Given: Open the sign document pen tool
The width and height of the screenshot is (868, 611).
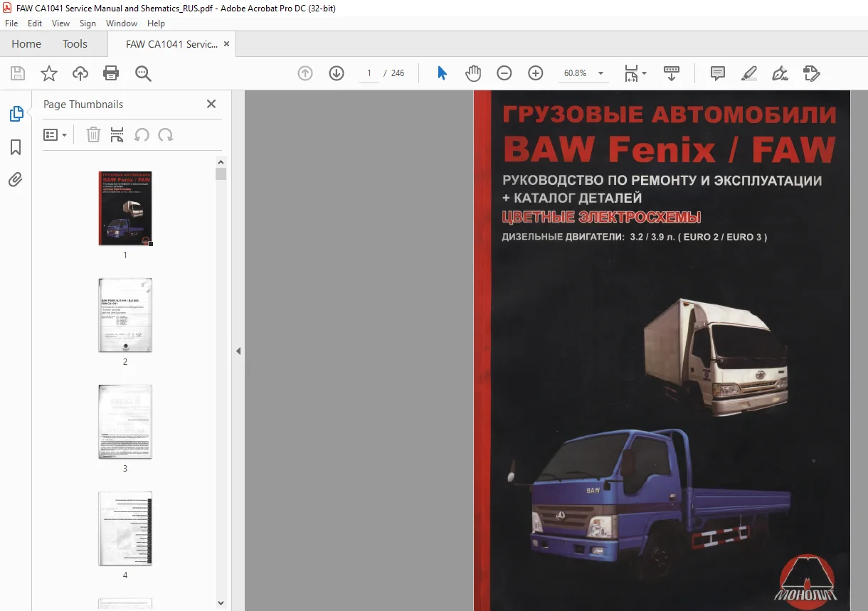Looking at the screenshot, I should point(780,73).
